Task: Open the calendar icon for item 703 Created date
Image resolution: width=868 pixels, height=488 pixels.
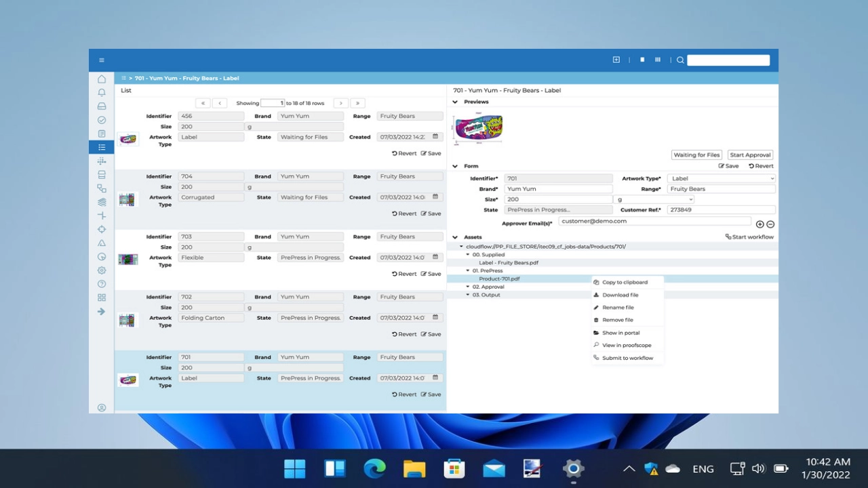Action: [436, 258]
